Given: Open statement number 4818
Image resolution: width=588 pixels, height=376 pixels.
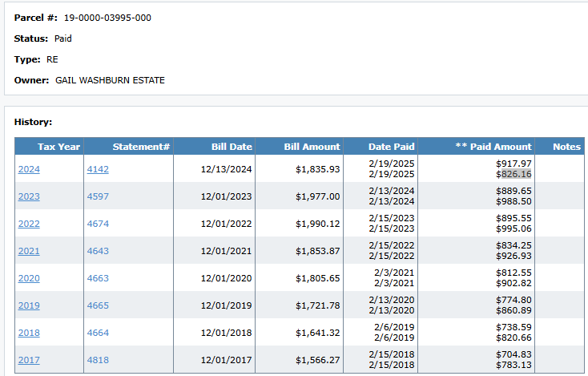Looking at the screenshot, I should click(98, 360).
